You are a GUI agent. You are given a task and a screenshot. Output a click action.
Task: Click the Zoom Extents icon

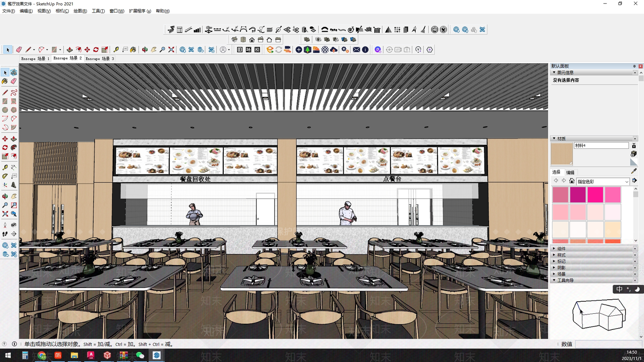(171, 49)
